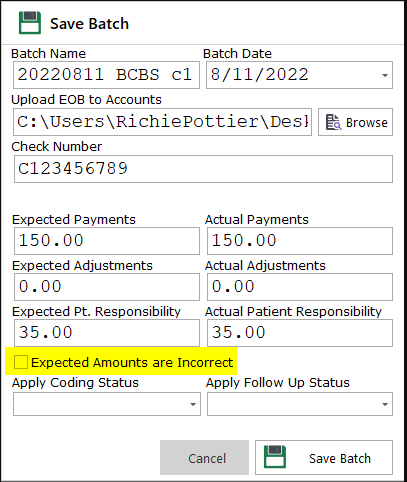Viewport: 407px width, 482px height.
Task: Click the Actual Patient Responsibility field
Action: coord(300,333)
